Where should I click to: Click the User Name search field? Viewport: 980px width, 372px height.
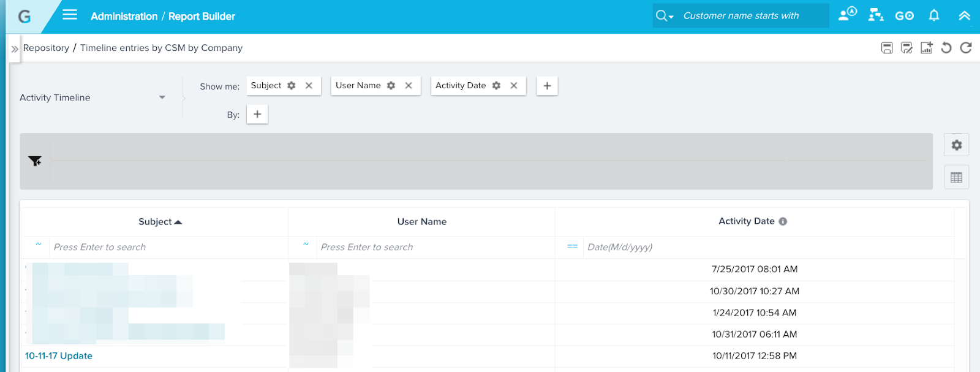click(x=435, y=247)
